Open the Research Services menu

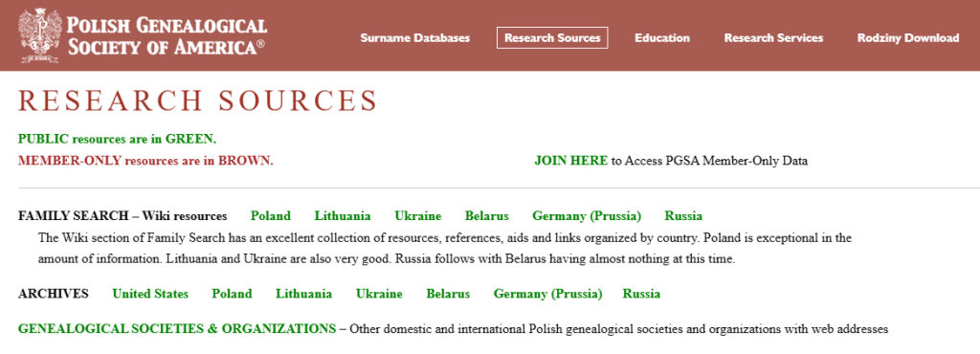click(x=773, y=38)
